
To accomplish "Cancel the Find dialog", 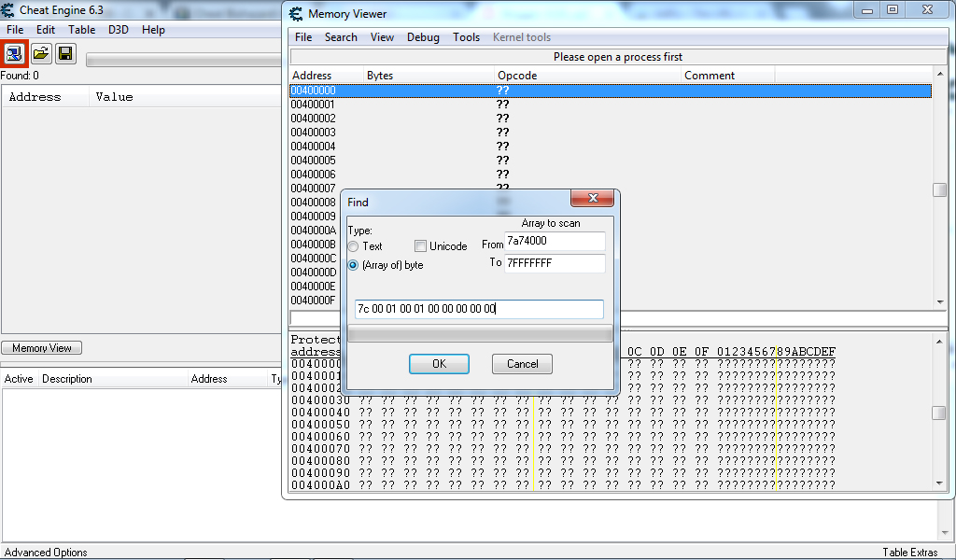I will click(x=523, y=364).
